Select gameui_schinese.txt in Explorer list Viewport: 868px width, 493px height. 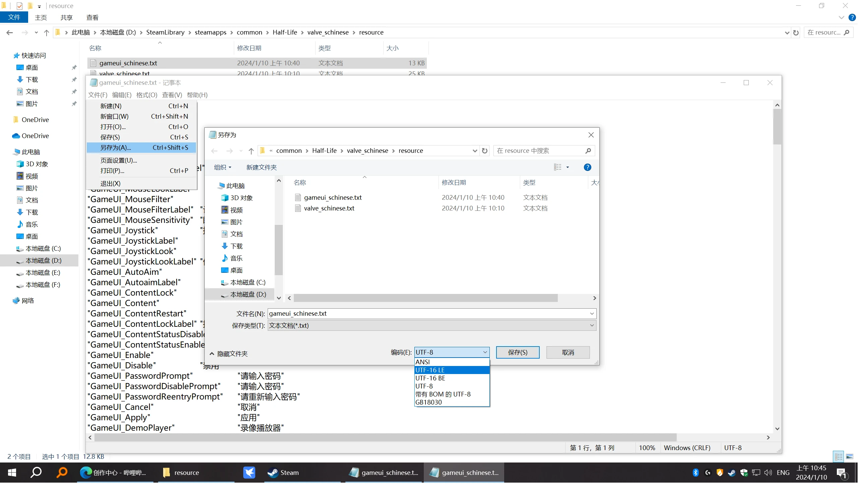point(257,63)
